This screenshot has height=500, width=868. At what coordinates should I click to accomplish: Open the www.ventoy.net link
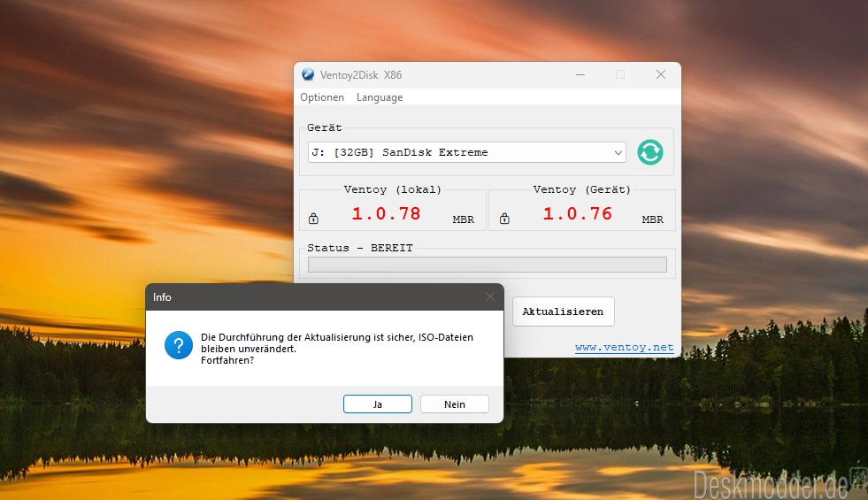(x=624, y=347)
